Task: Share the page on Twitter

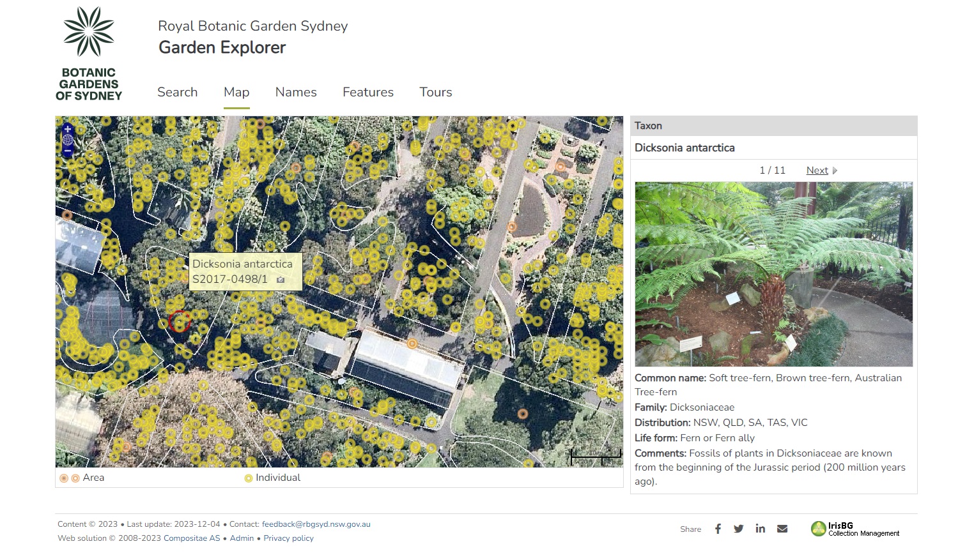Action: pyautogui.click(x=739, y=529)
